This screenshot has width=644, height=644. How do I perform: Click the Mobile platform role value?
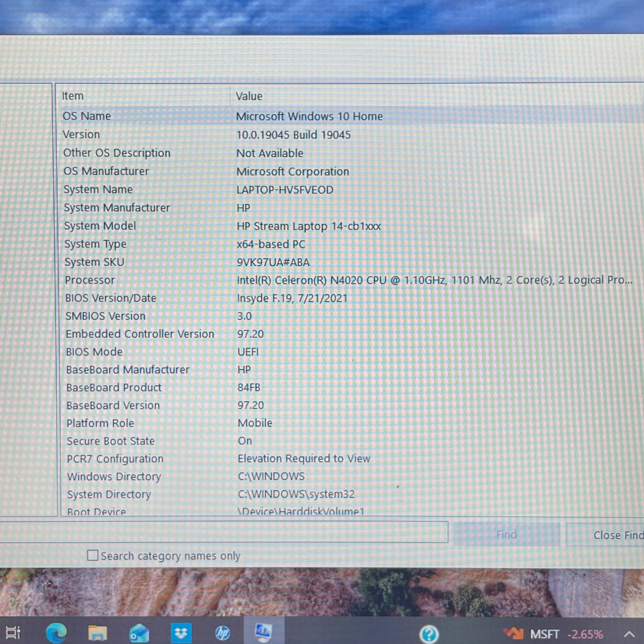pos(255,423)
